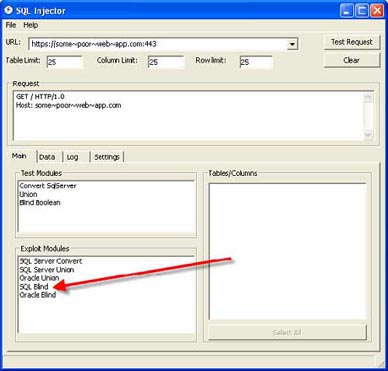Click inside the Request text area
Viewport: 388px width, 371px height.
[189, 116]
